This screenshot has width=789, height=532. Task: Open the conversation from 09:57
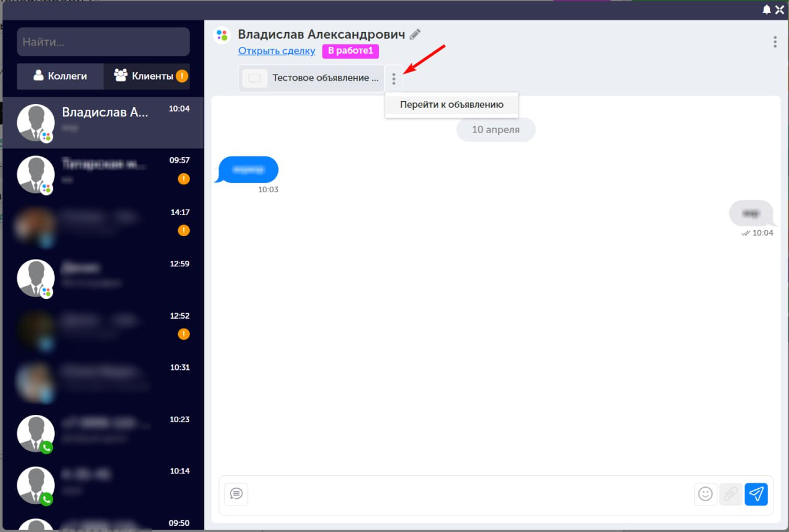[104, 174]
